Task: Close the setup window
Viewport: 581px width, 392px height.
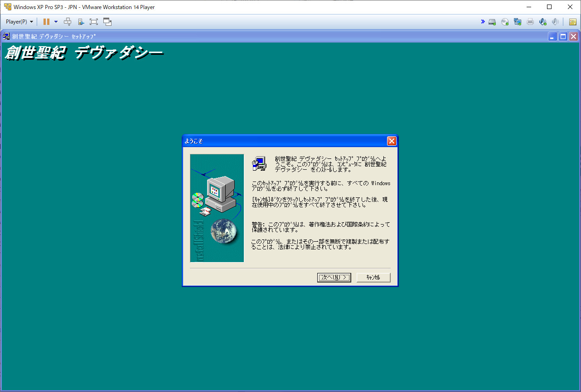Action: coord(573,37)
